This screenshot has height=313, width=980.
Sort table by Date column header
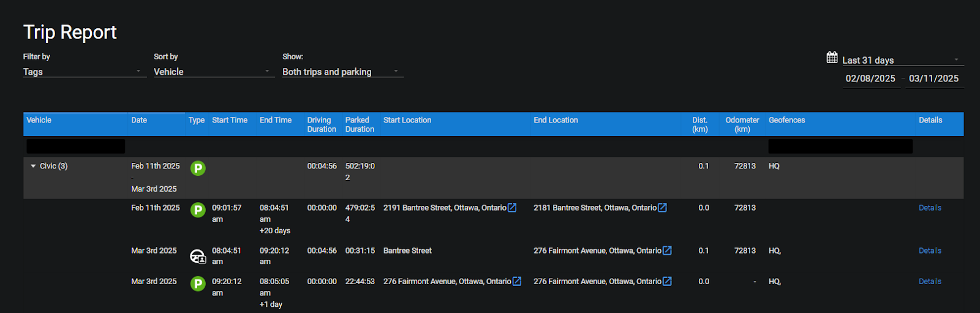139,120
